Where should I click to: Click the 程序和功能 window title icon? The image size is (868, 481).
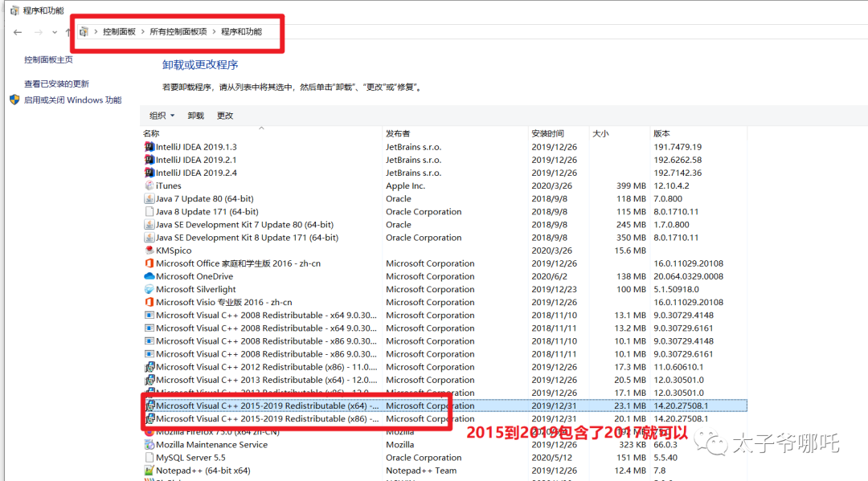pyautogui.click(x=14, y=10)
